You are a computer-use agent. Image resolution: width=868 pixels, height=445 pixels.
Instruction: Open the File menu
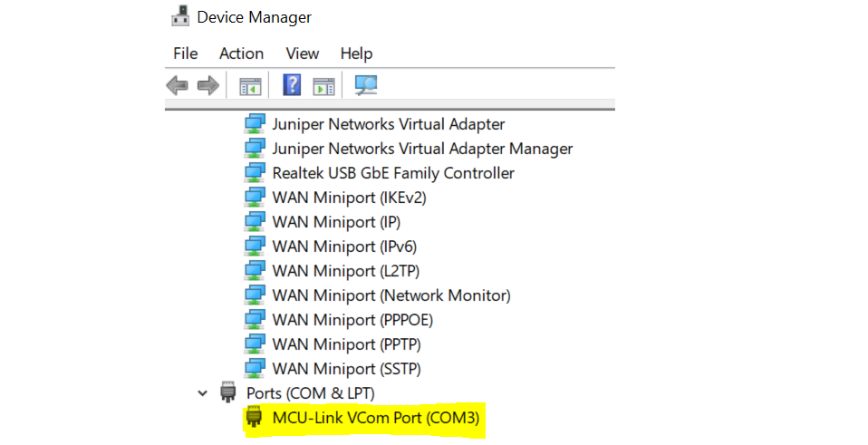point(185,53)
